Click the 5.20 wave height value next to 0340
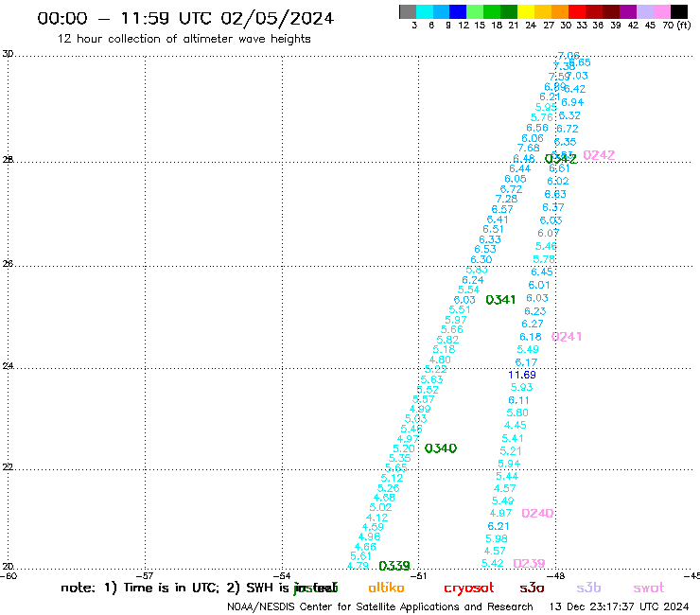Viewport: 700px width, 615px height. 404,448
